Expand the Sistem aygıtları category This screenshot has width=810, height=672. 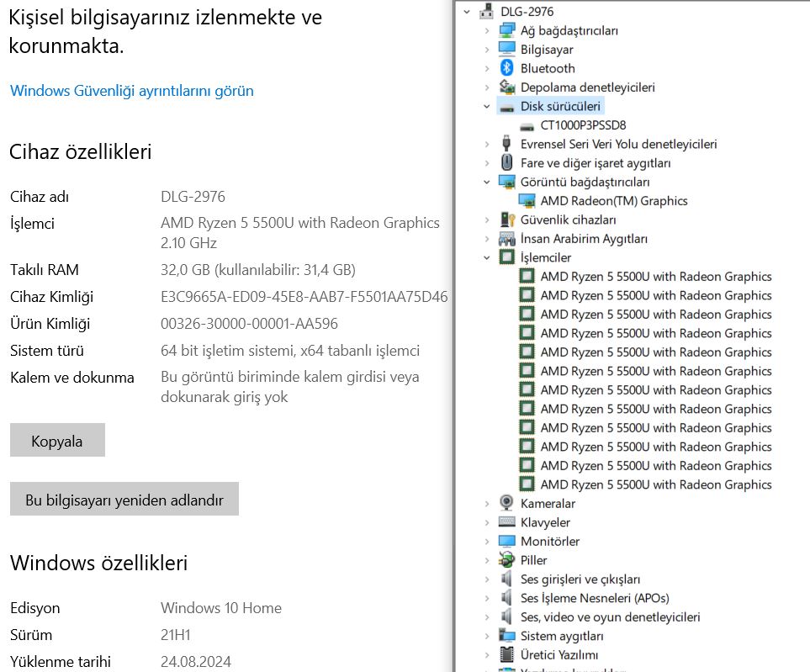coord(487,636)
